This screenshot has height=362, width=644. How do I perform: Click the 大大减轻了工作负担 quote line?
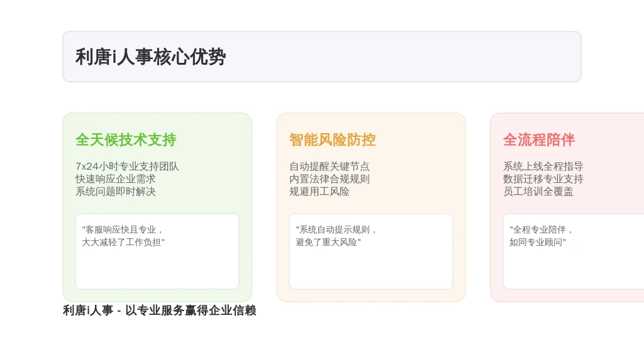pos(123,242)
